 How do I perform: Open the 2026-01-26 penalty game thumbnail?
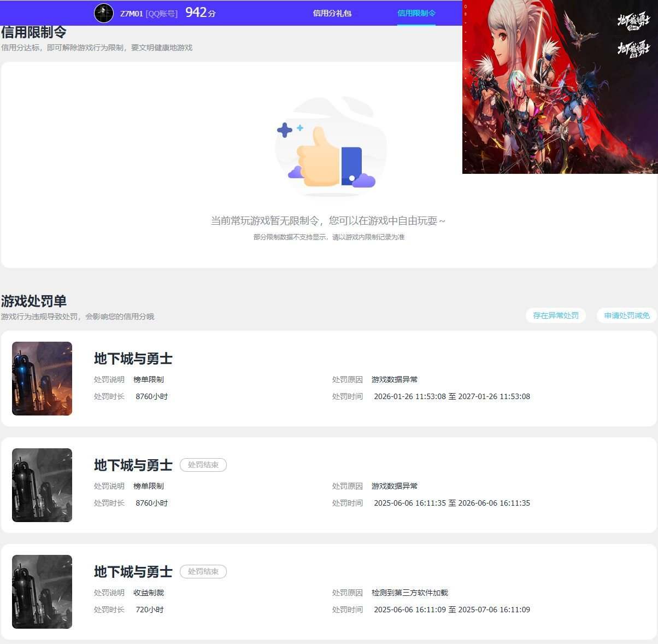tap(42, 378)
